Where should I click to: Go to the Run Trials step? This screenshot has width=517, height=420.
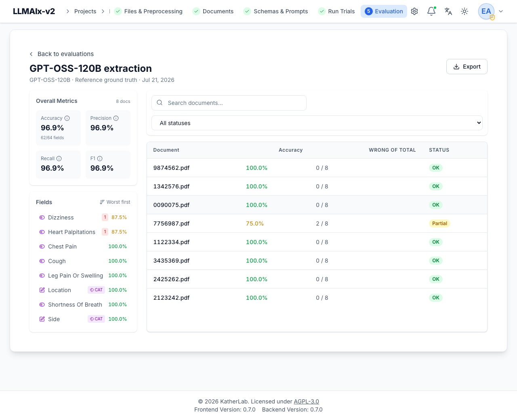[336, 11]
